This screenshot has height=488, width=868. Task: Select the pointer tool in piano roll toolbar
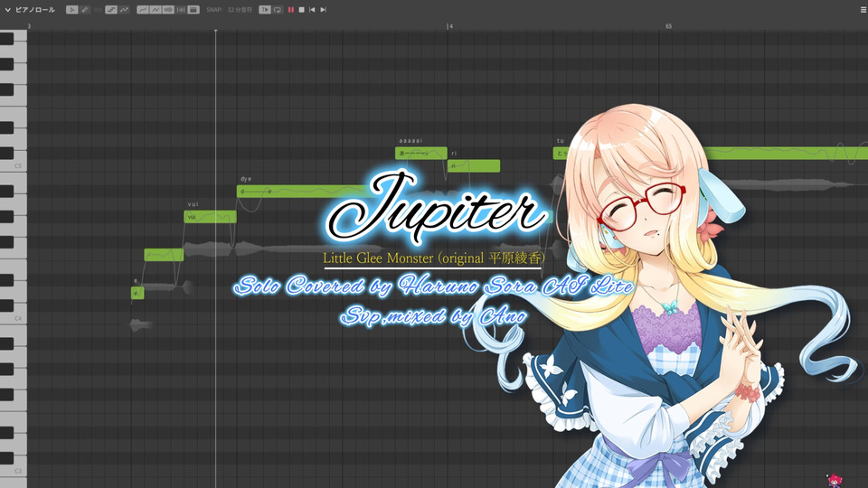pyautogui.click(x=72, y=10)
